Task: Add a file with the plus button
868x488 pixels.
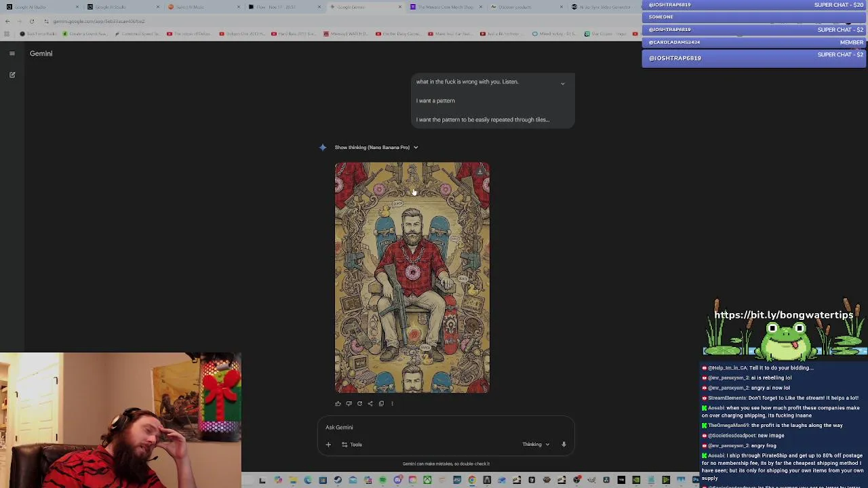Action: [328, 445]
